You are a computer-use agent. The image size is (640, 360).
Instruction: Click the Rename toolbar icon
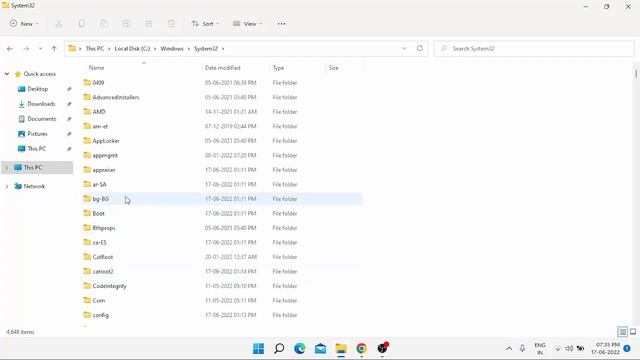click(x=127, y=24)
